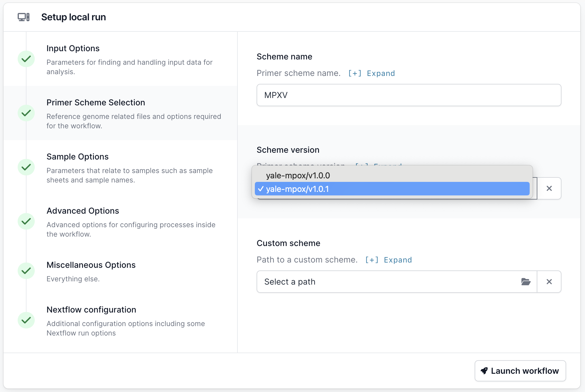Viewport: 585px width, 392px height.
Task: Select yale-mpox/v1.0.0 from the dropdown
Action: click(x=298, y=175)
